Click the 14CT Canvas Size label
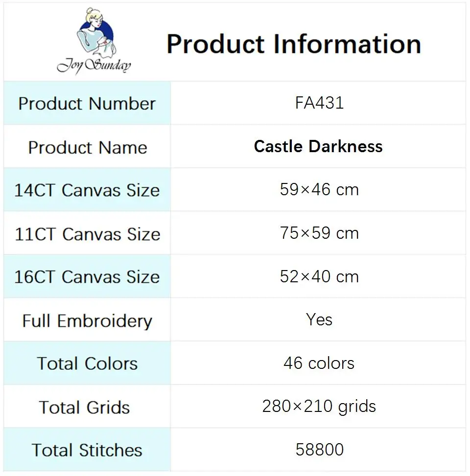Screen dimensions: 470x476 pos(87,190)
